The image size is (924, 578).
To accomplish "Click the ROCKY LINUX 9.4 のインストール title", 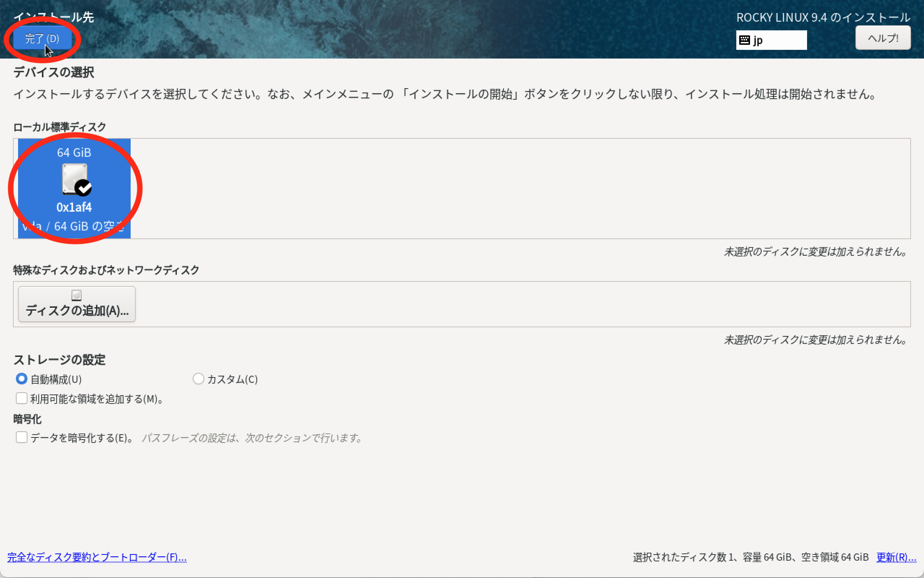I will [x=823, y=17].
